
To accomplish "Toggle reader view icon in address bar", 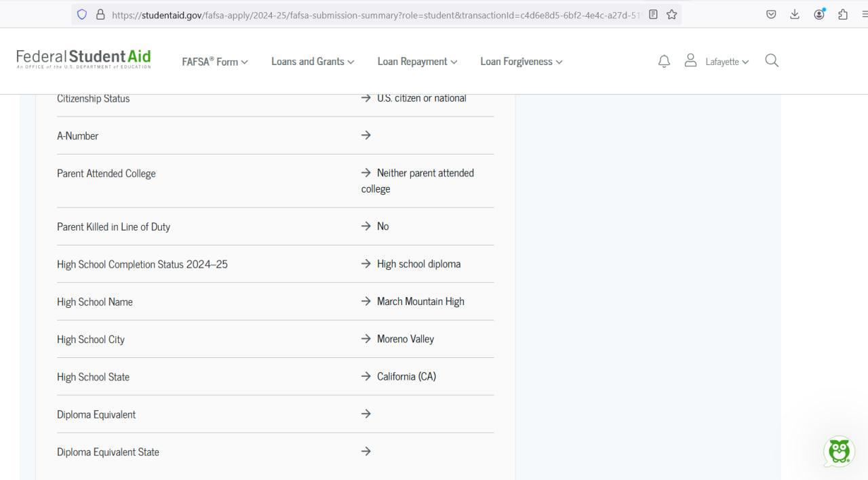I will (x=653, y=14).
